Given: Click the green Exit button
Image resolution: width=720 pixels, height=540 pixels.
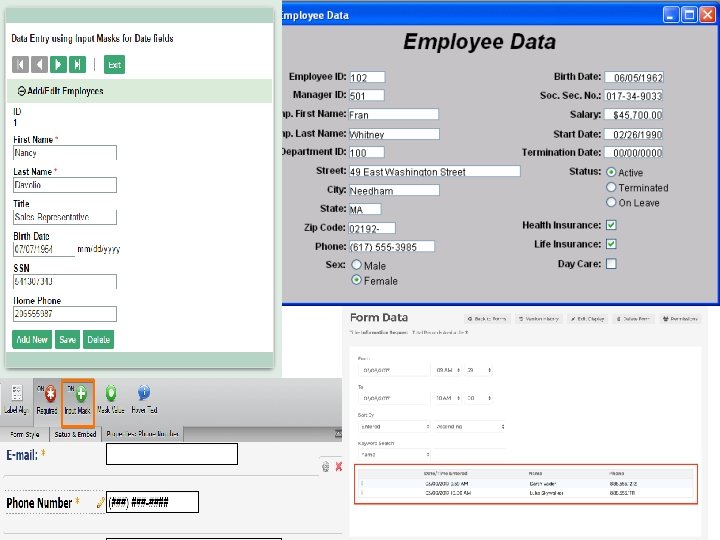Looking at the screenshot, I should pyautogui.click(x=114, y=64).
